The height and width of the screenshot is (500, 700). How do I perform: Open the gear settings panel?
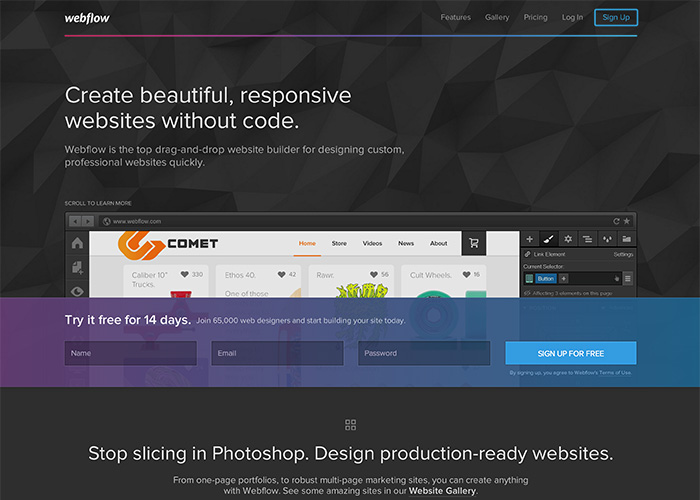(x=568, y=239)
